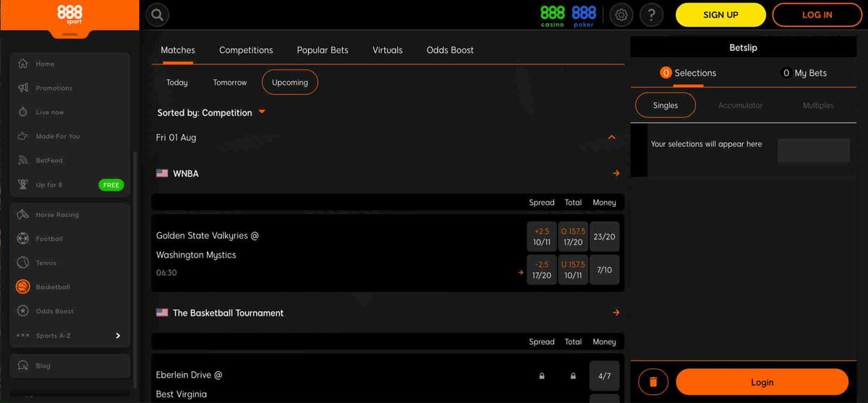The height and width of the screenshot is (403, 868).
Task: Show Tomorrow's matches
Action: pos(230,82)
